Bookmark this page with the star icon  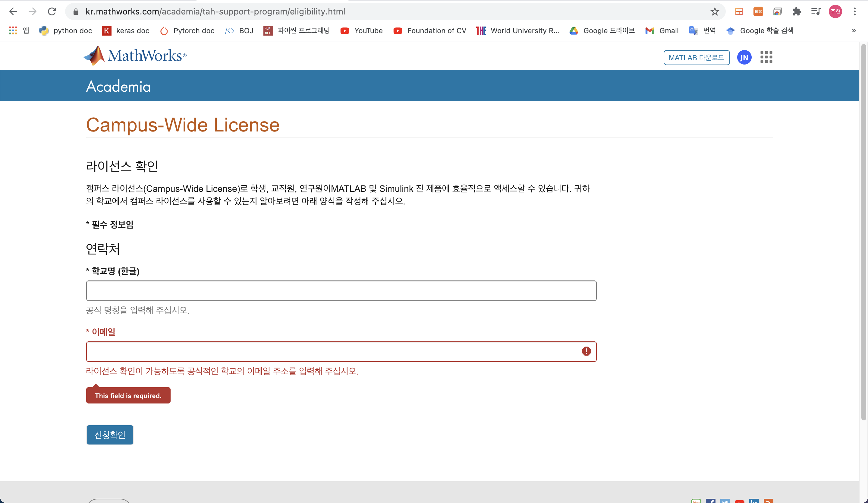click(x=715, y=12)
